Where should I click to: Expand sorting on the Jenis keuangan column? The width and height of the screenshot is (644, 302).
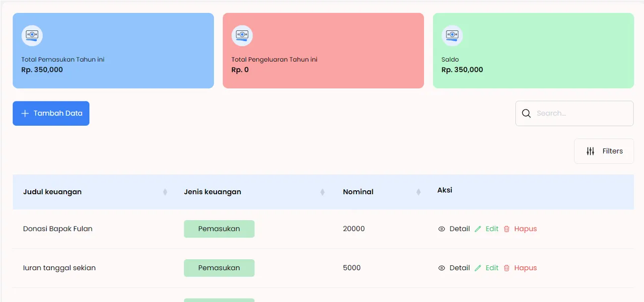(x=323, y=192)
